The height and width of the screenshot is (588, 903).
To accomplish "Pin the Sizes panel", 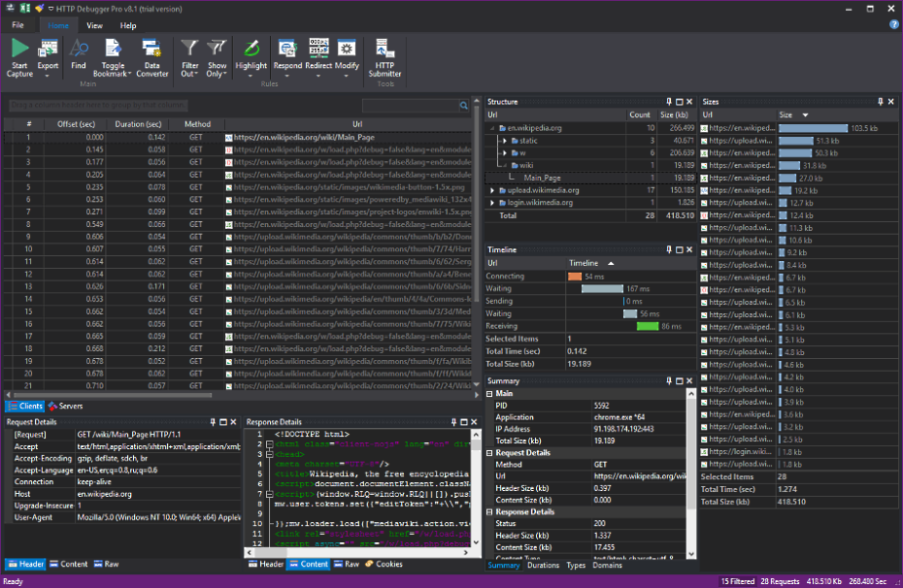I will click(x=880, y=102).
